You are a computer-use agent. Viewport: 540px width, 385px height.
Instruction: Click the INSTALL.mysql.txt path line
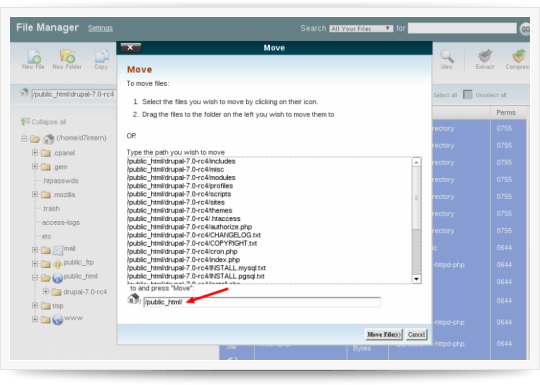(196, 268)
